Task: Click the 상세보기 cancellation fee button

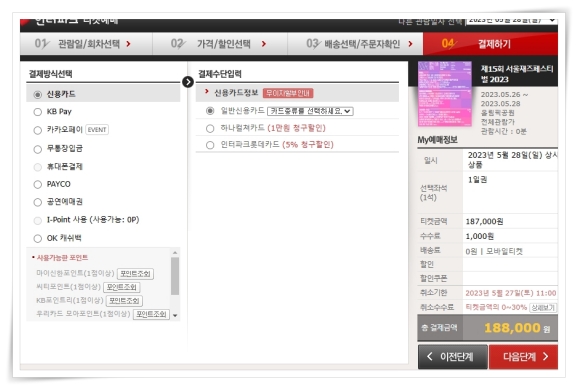Action: tap(543, 307)
